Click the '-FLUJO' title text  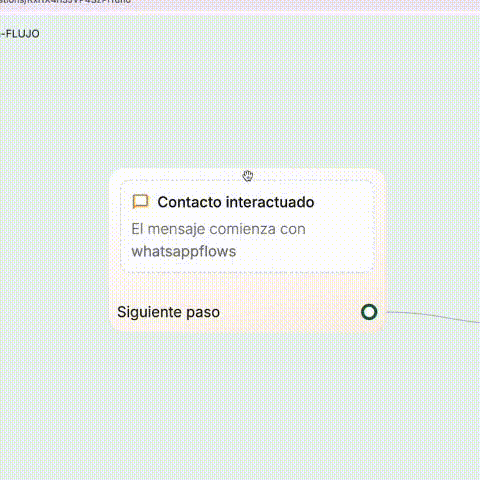click(x=20, y=34)
